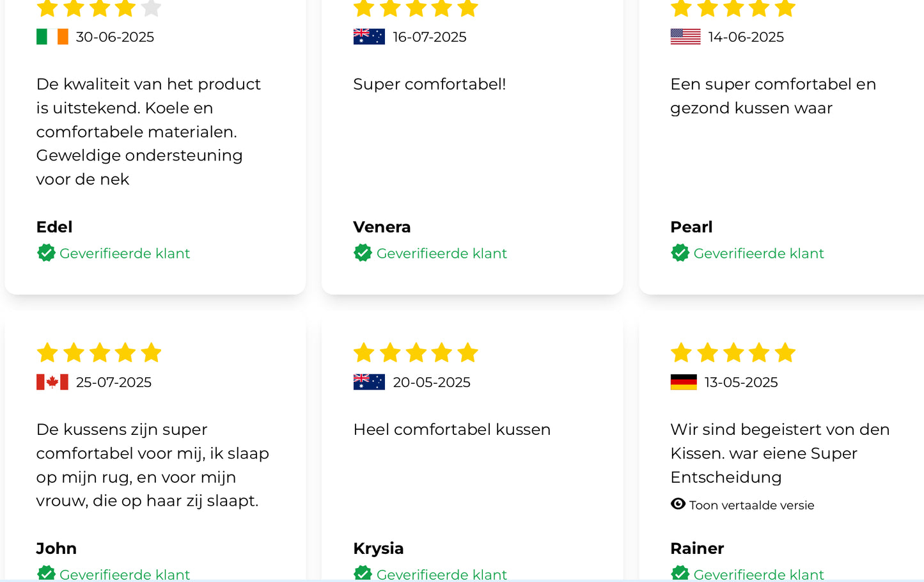Click the date 25-07-2025 on John's review
This screenshot has width=924, height=582.
tap(114, 382)
